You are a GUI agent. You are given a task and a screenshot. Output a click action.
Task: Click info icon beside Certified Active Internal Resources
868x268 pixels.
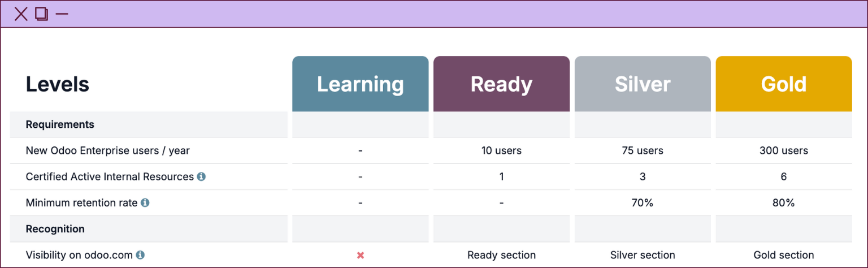pos(201,177)
